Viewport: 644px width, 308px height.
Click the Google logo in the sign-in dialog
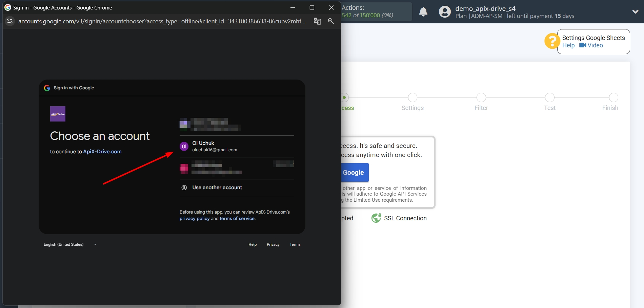click(46, 88)
